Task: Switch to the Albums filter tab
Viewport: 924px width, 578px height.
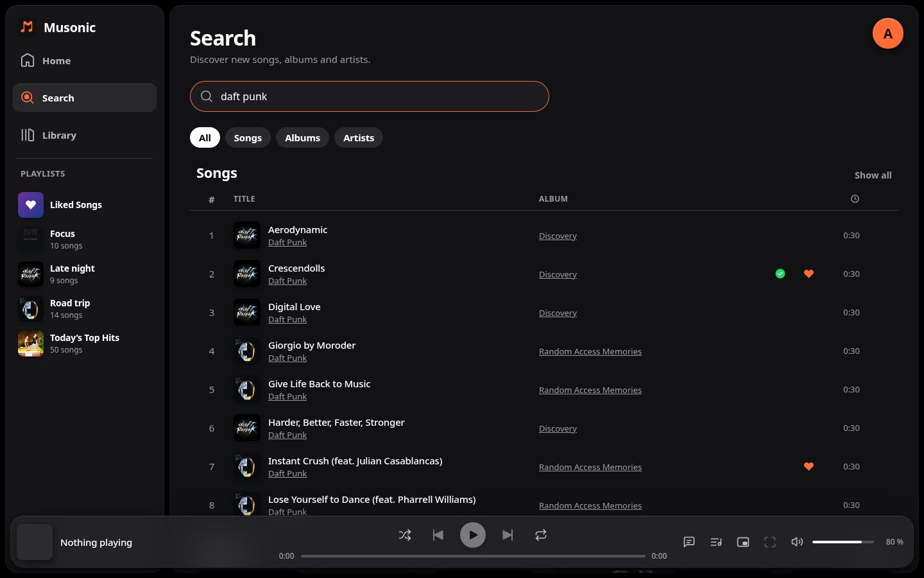Action: pyautogui.click(x=302, y=137)
